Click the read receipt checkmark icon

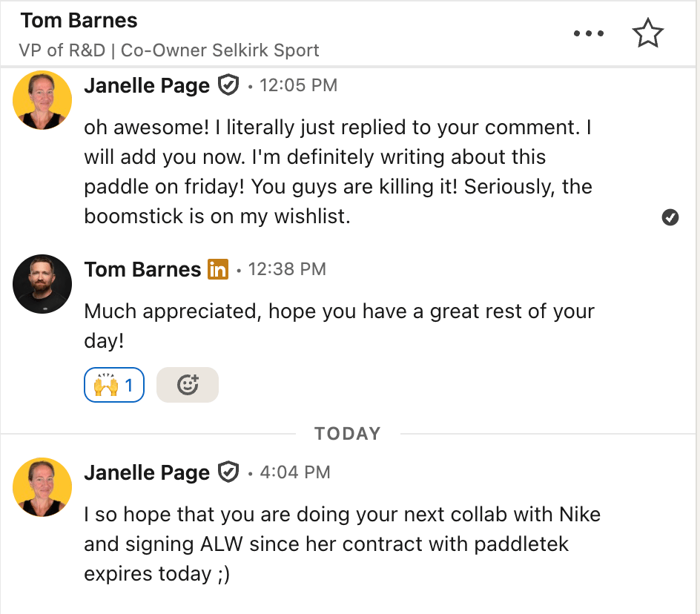[x=670, y=217]
